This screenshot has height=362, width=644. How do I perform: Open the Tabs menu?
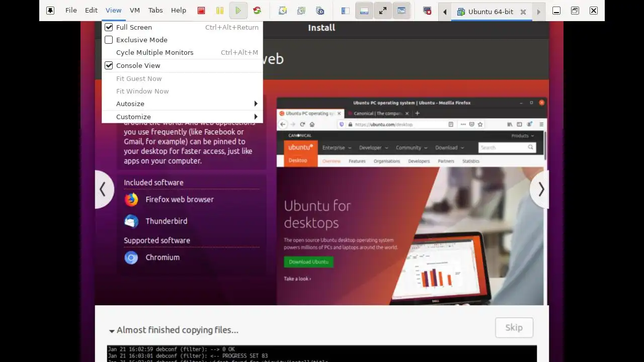pos(155,10)
